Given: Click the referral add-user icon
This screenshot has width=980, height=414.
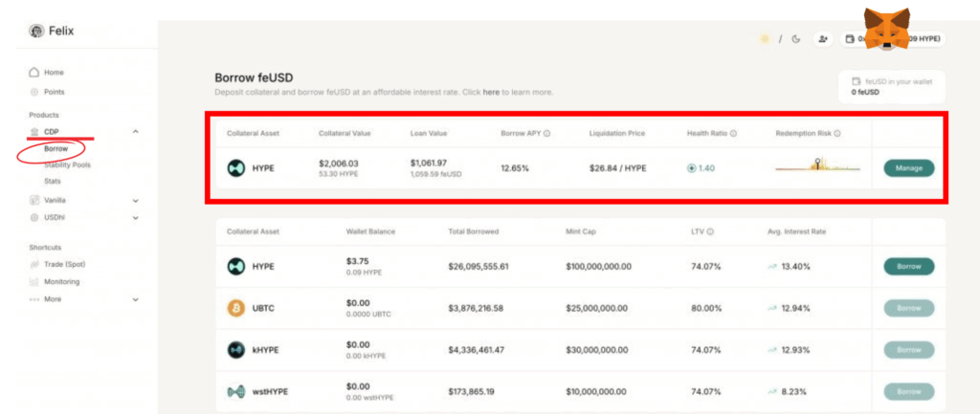Looking at the screenshot, I should [822, 39].
